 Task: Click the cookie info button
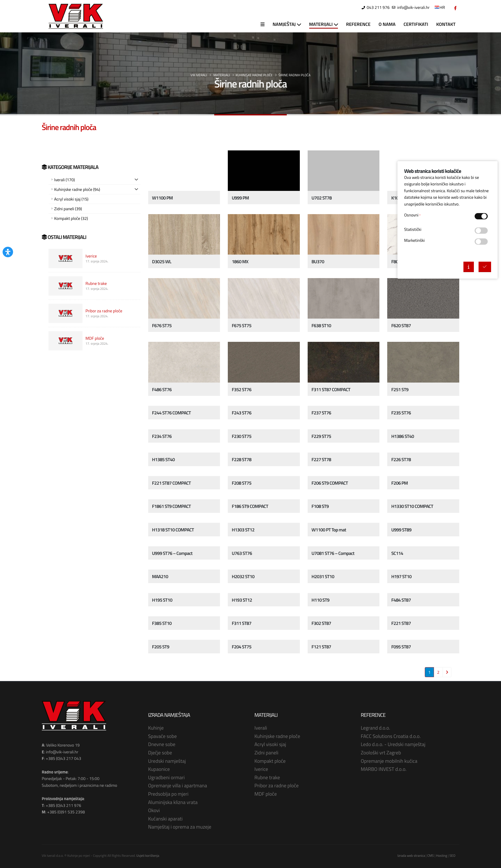pos(468,267)
